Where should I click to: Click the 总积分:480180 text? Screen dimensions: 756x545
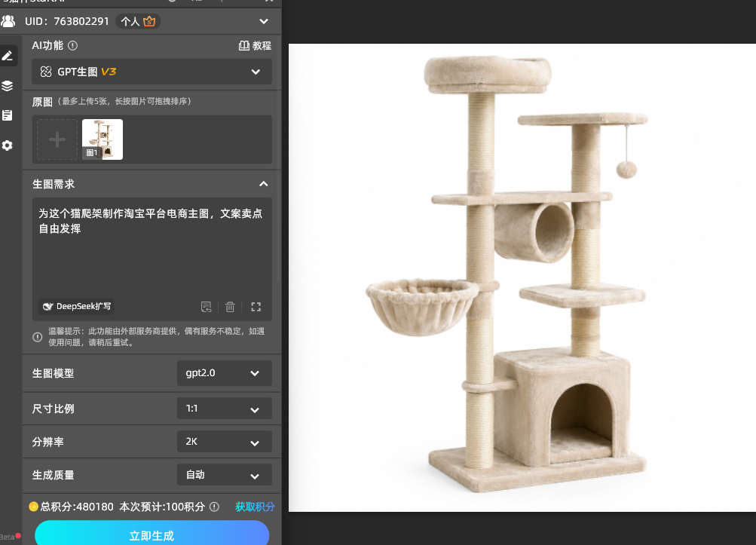[77, 507]
